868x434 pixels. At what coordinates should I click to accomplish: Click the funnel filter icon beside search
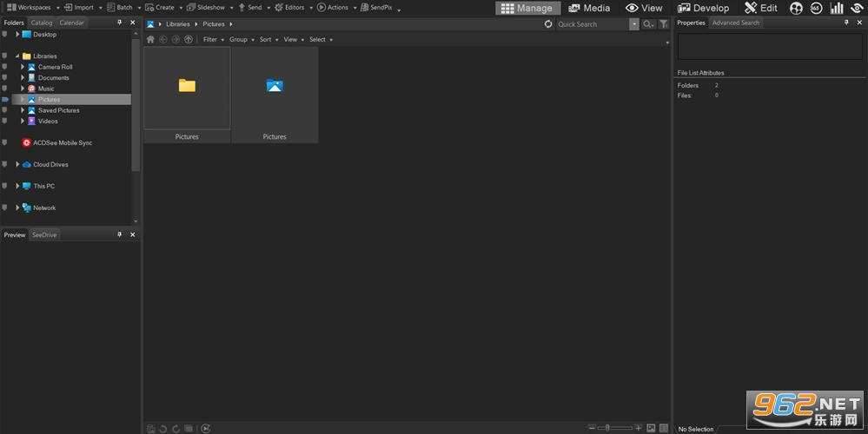point(664,23)
